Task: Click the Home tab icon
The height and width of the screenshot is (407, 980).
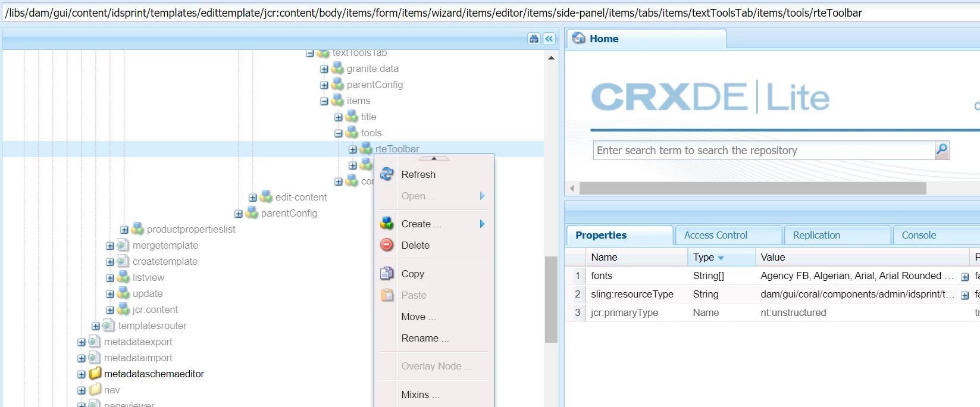Action: coord(578,38)
